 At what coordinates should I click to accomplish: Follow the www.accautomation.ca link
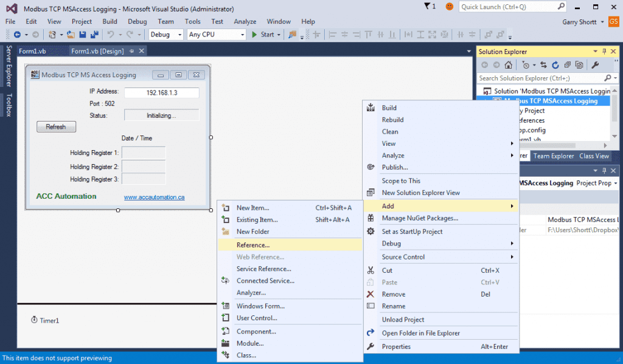pos(154,197)
